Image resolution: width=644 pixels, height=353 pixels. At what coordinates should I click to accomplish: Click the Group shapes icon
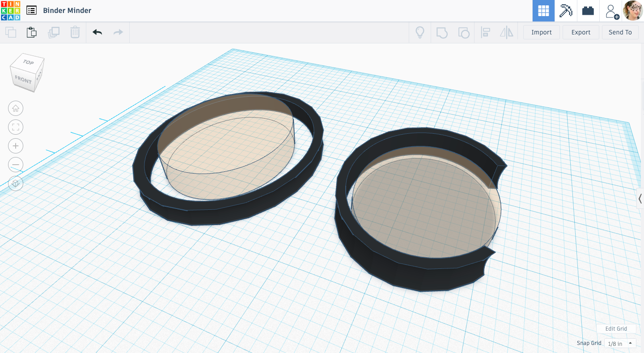click(442, 33)
